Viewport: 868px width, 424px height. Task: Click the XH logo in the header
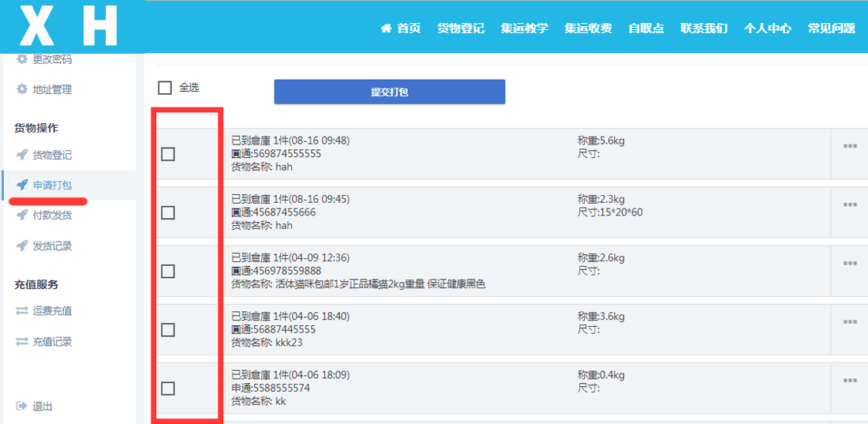(x=69, y=26)
